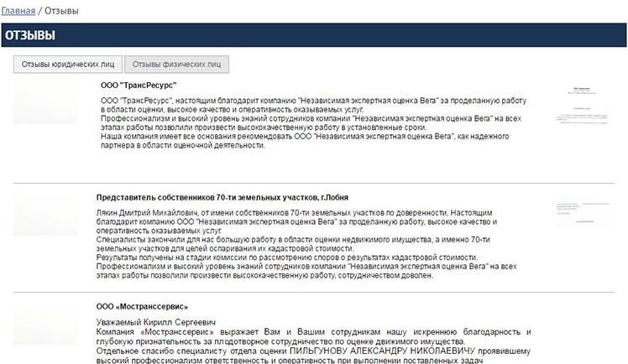Open the Лобня land owners review document thumbnail

584,211
